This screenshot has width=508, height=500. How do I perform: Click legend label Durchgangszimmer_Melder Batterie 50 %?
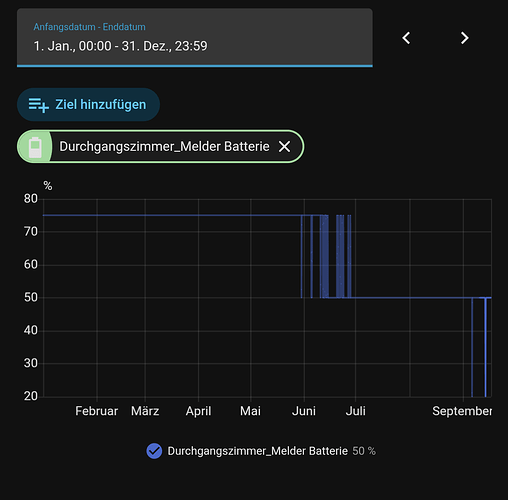pyautogui.click(x=272, y=451)
